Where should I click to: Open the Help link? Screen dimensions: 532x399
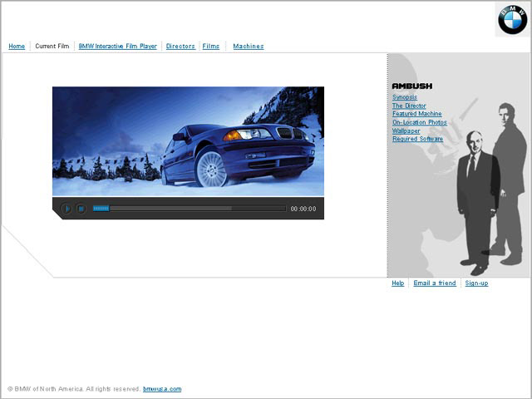pyautogui.click(x=398, y=283)
